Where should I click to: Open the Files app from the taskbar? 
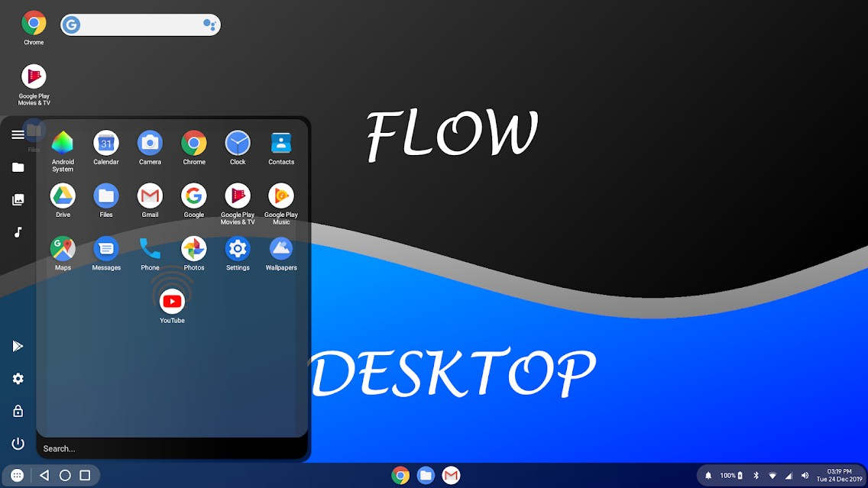(x=426, y=475)
